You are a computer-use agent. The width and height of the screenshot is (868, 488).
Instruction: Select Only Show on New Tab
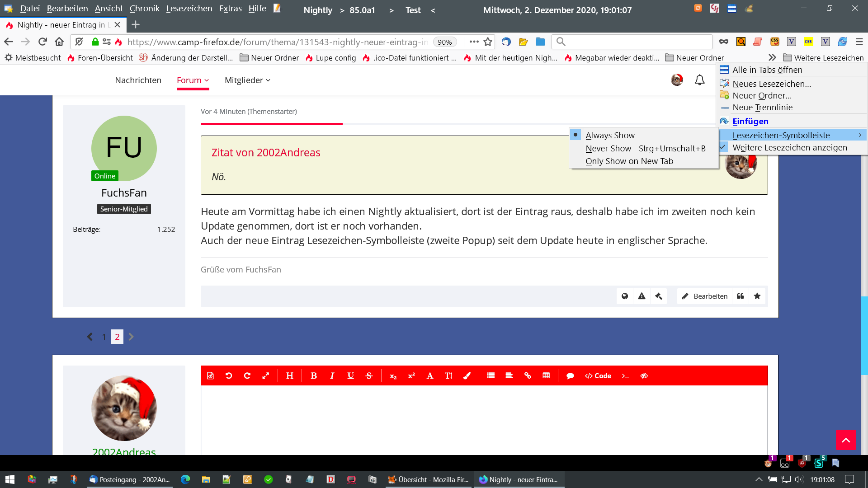pos(629,161)
